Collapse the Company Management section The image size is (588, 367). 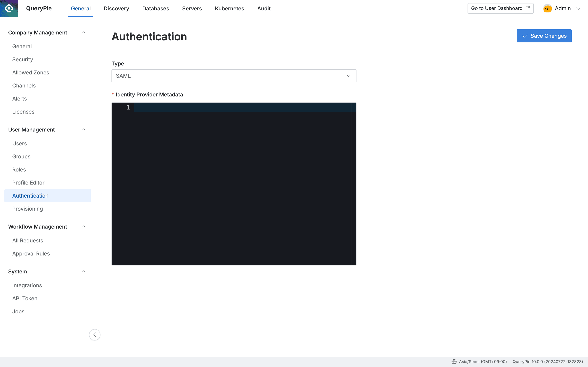(x=84, y=32)
